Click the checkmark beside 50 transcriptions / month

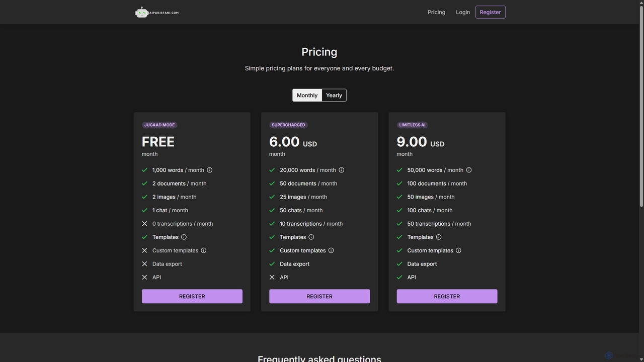(x=399, y=224)
